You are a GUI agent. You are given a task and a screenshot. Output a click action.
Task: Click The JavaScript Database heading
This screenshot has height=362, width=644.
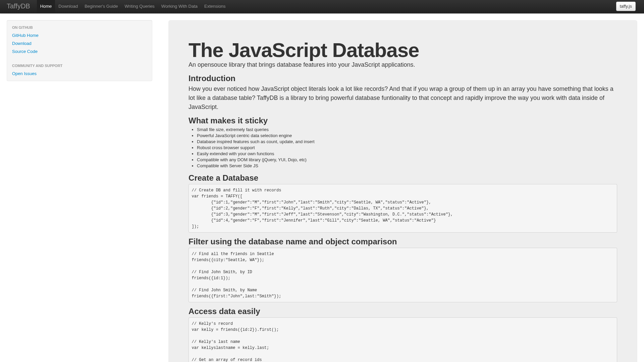point(304,50)
